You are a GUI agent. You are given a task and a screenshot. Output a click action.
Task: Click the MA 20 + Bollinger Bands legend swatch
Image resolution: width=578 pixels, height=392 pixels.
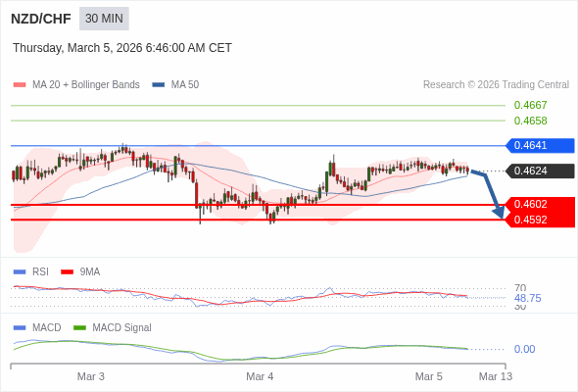20,85
